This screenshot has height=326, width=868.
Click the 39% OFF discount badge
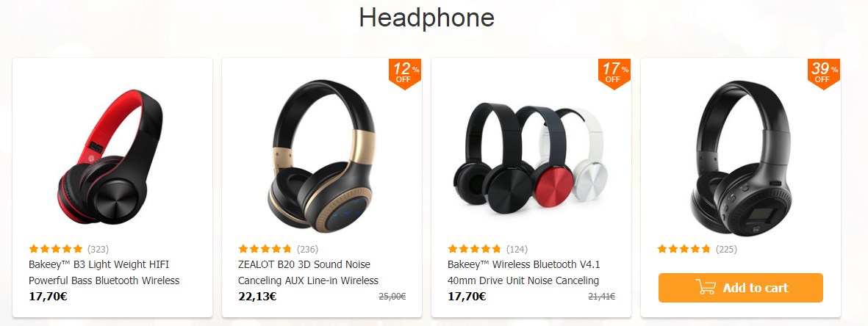click(824, 73)
